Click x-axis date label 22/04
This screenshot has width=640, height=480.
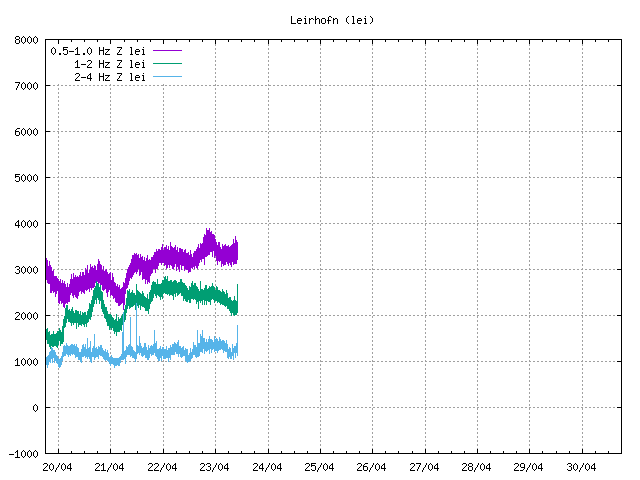162,467
